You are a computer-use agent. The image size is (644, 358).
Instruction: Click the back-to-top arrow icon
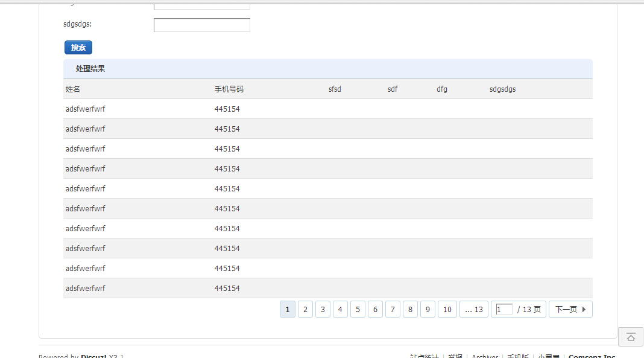(x=630, y=337)
